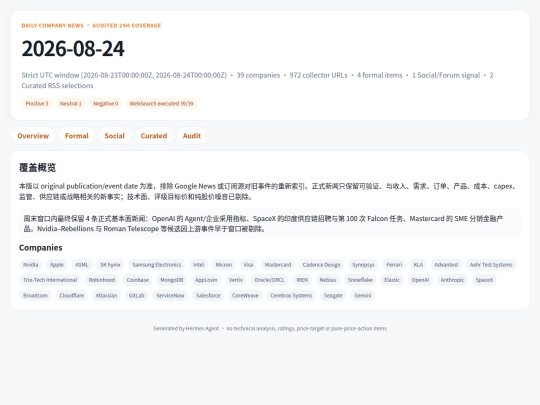
Task: Click the GitLab chip
Action: (x=137, y=295)
